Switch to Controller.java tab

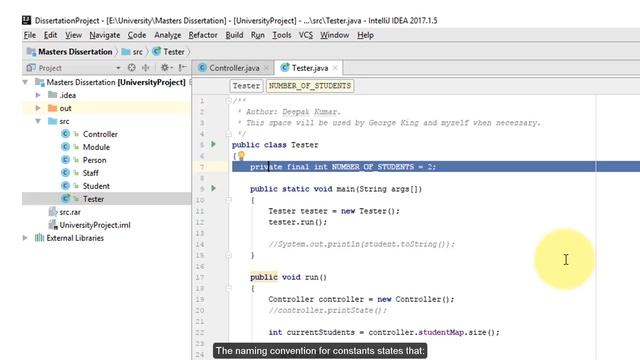point(234,68)
